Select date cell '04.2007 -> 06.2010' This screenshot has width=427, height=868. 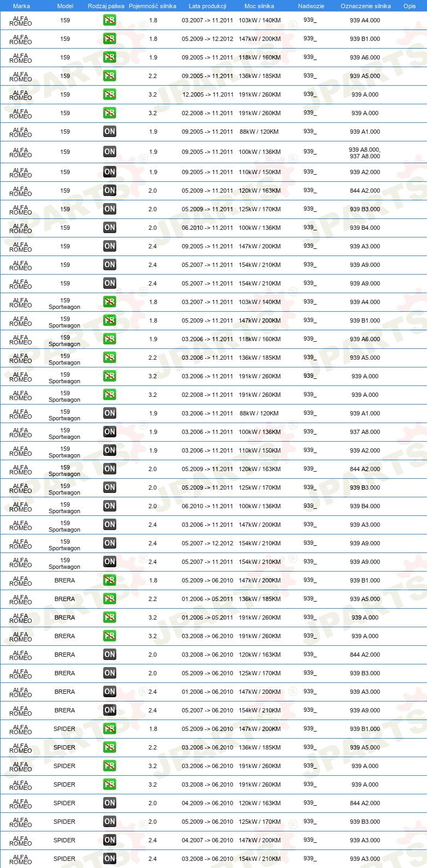[207, 840]
